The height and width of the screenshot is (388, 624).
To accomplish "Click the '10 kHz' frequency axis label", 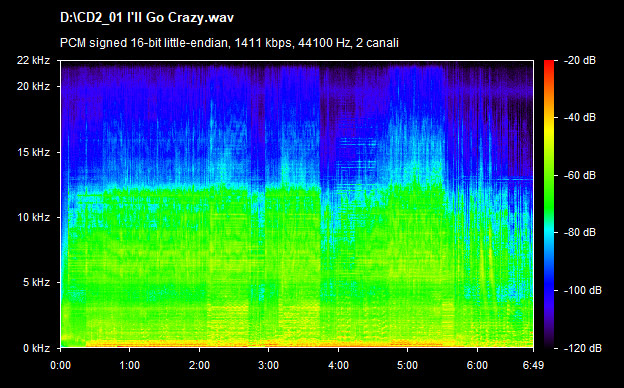I will coord(33,217).
